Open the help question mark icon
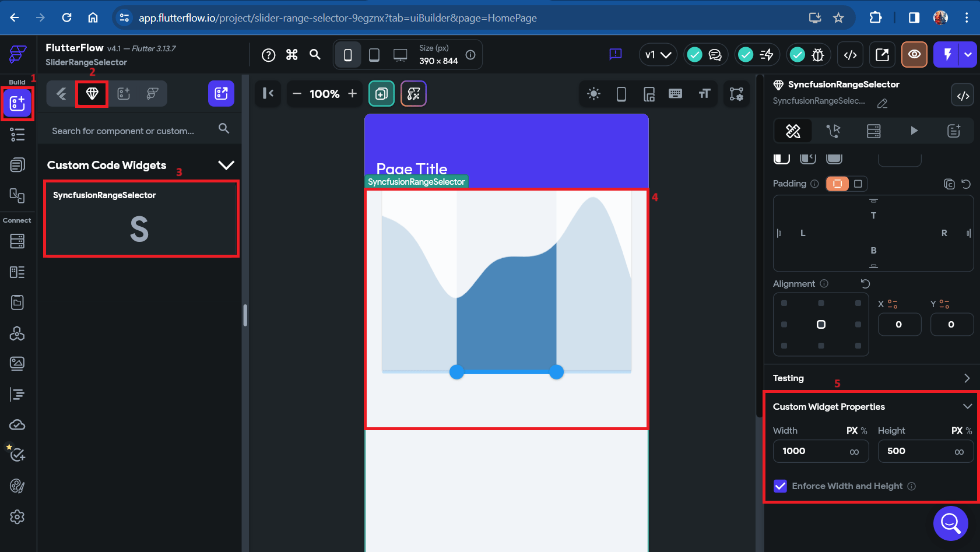The width and height of the screenshot is (980, 552). (268, 55)
